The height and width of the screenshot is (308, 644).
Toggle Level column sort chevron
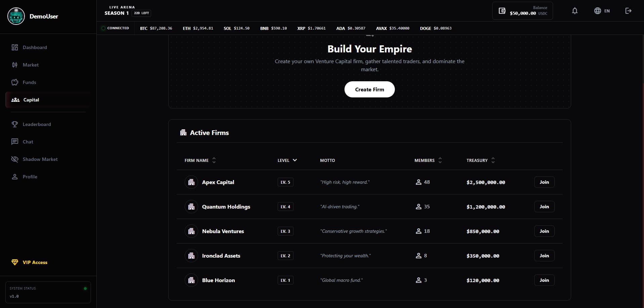294,160
